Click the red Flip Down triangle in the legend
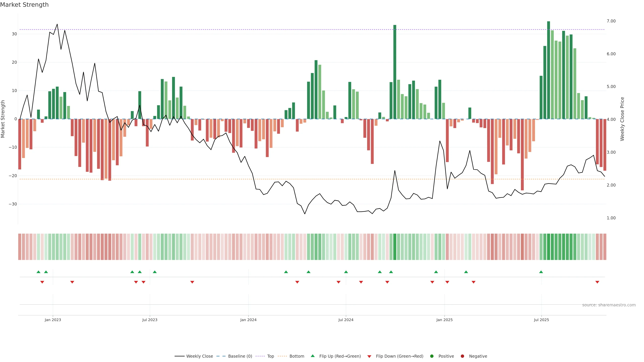644x362 pixels. 369,356
